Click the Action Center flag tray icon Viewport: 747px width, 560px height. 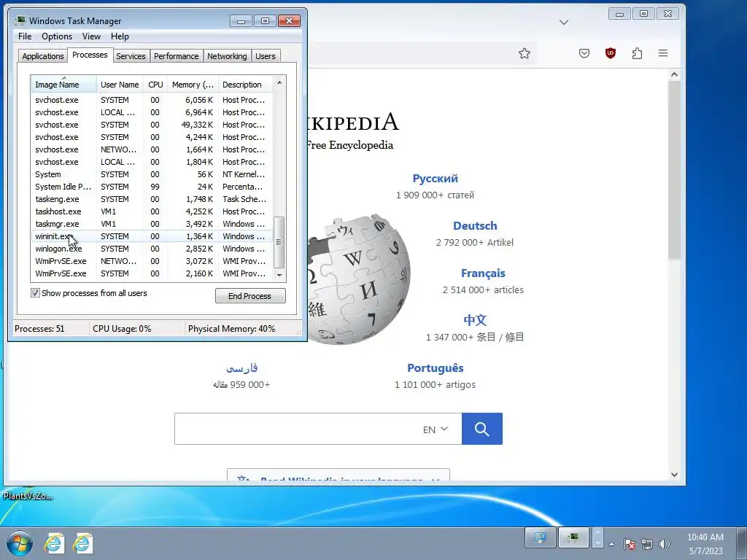click(629, 544)
